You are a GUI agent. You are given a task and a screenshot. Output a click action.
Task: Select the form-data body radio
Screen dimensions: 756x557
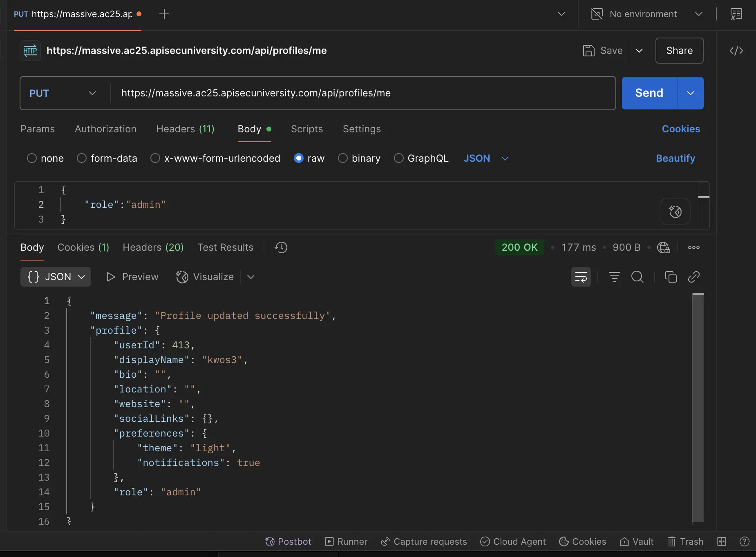coord(82,158)
